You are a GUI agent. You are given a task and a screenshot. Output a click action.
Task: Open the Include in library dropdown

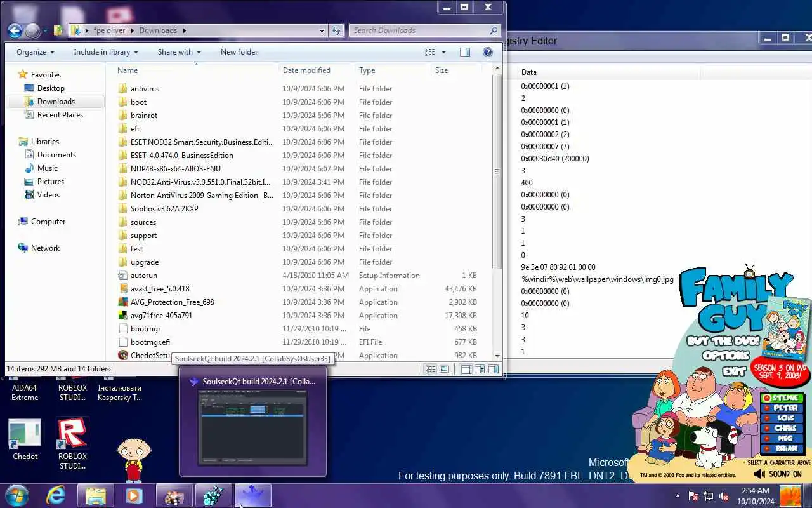point(106,52)
